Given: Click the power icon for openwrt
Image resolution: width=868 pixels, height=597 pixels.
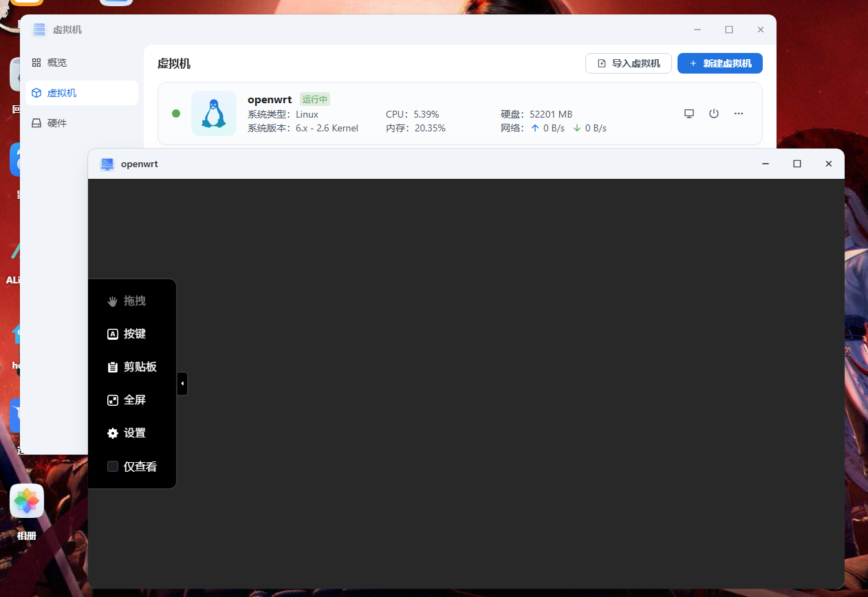Looking at the screenshot, I should pyautogui.click(x=713, y=113).
